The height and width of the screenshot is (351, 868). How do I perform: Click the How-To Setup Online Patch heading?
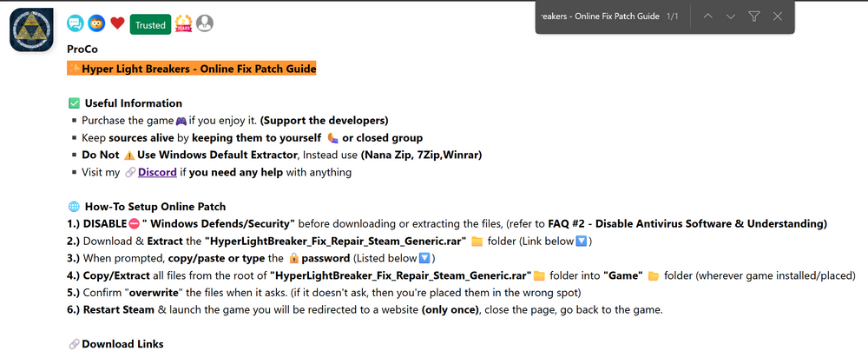(155, 207)
